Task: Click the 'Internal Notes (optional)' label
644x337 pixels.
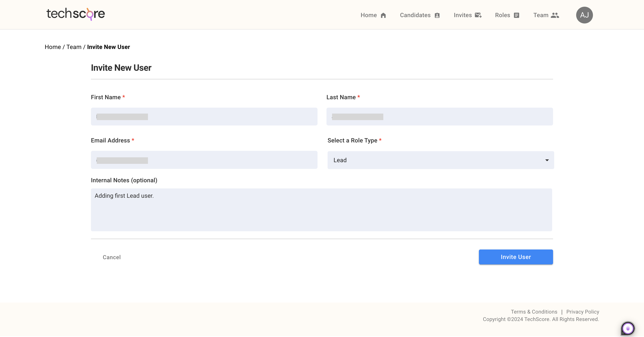Action: click(124, 180)
